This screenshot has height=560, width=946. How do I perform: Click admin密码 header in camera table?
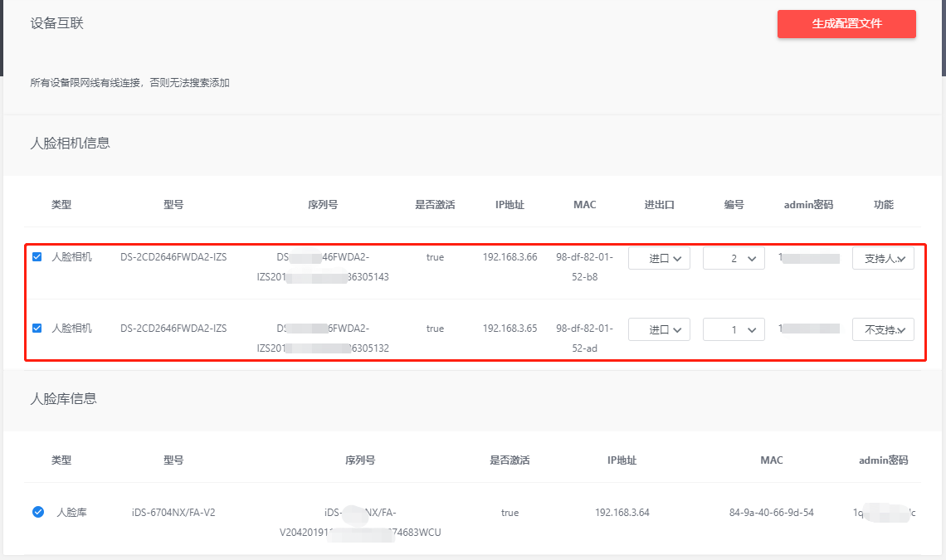(808, 205)
